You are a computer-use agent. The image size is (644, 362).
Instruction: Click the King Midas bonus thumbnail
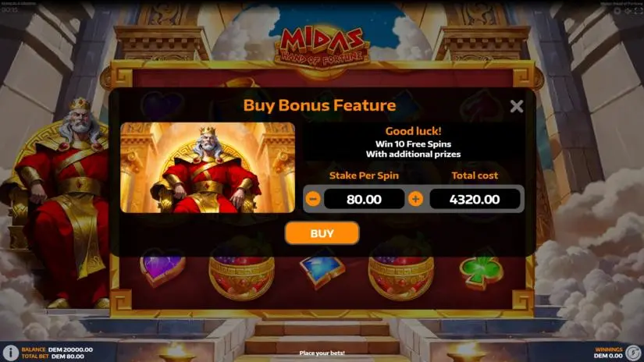coord(208,168)
